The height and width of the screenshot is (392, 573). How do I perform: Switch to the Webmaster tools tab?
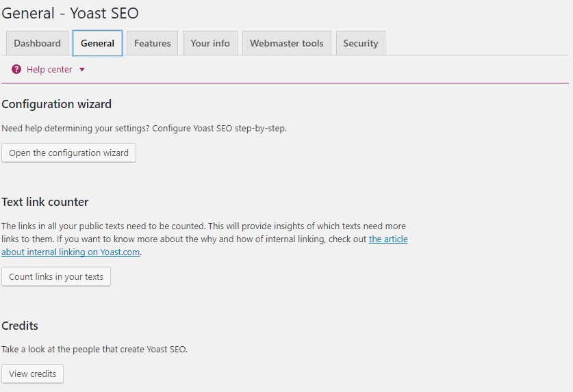[287, 43]
